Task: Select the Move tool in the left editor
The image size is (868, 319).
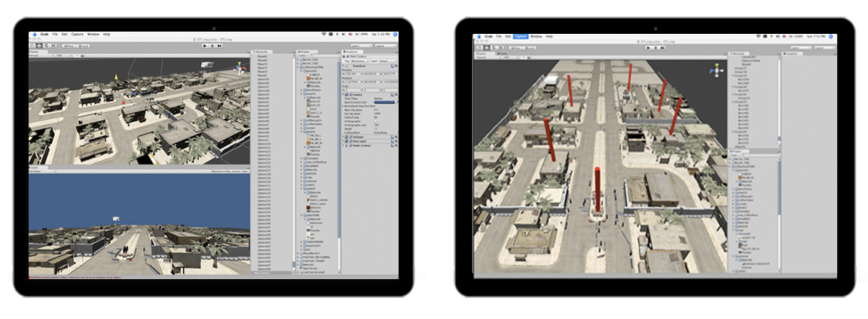Action: [x=40, y=46]
